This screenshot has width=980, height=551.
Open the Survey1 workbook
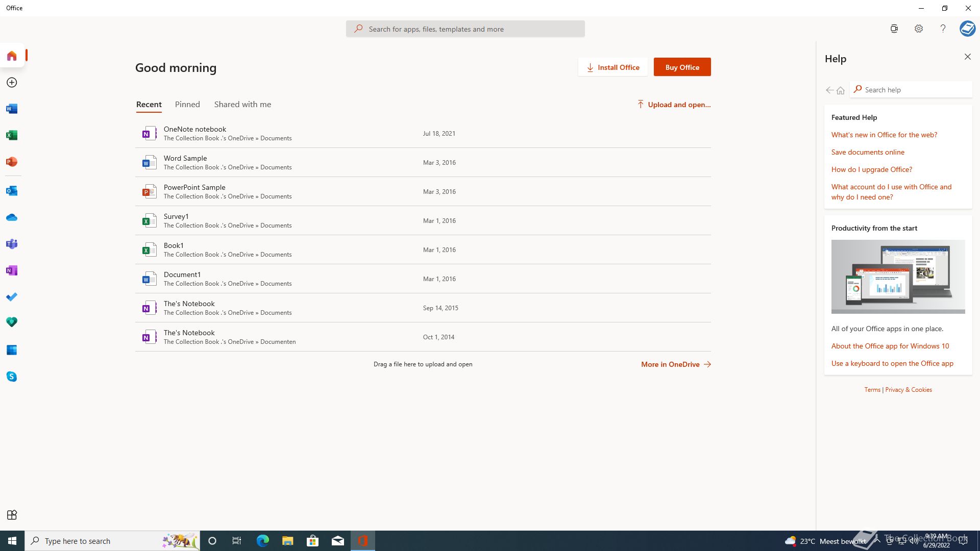[x=423, y=220]
